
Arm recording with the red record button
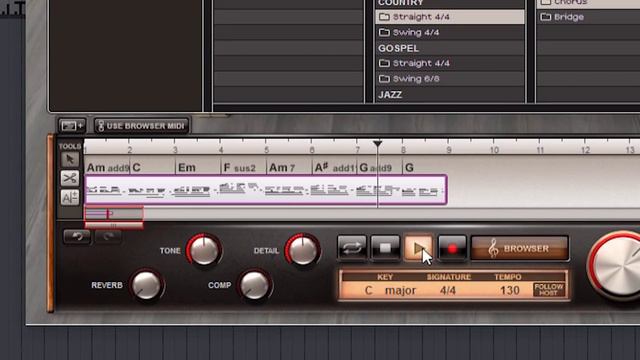[452, 247]
